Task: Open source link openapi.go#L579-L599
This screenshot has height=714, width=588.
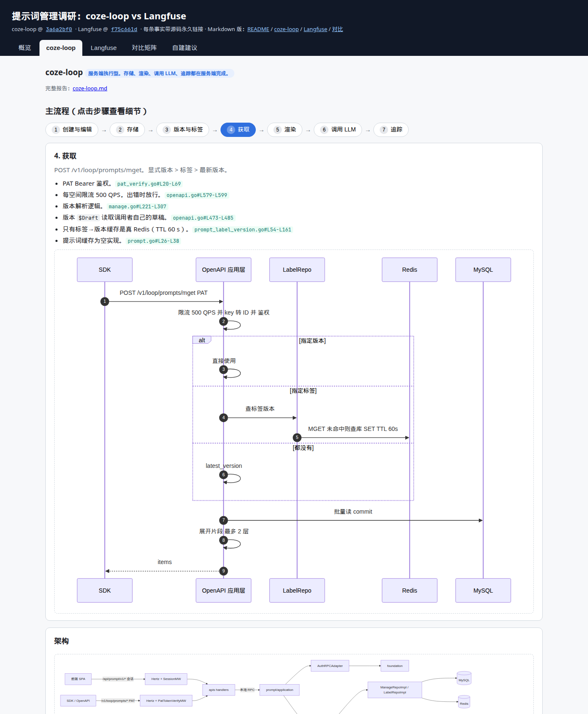Action: tap(197, 195)
